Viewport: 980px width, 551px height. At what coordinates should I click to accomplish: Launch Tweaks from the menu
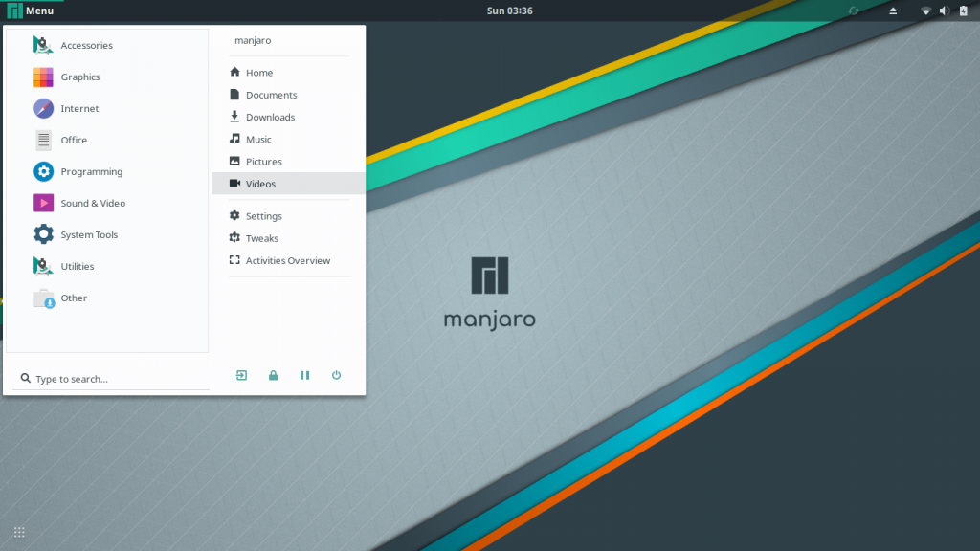[x=261, y=238]
